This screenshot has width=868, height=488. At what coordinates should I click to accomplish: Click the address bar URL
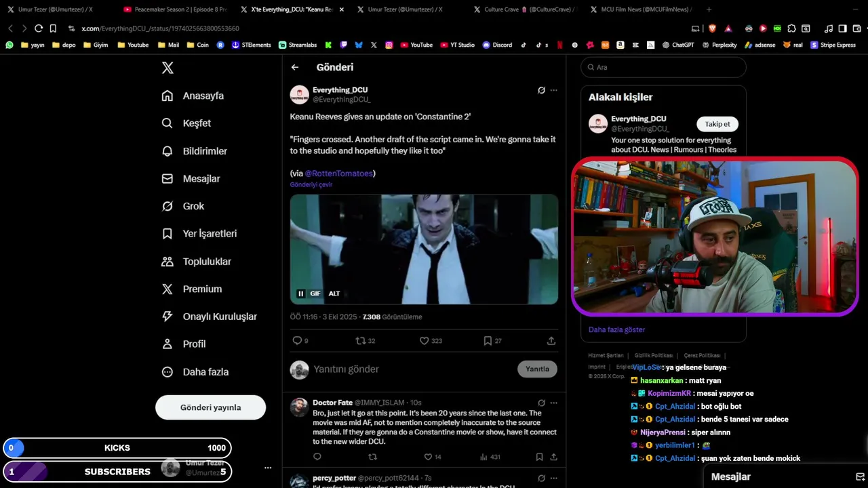pyautogui.click(x=160, y=28)
